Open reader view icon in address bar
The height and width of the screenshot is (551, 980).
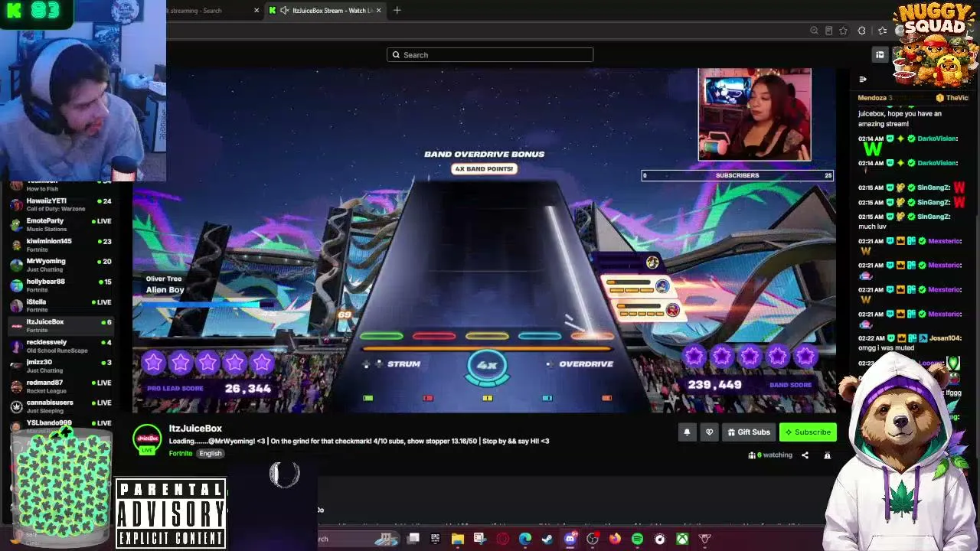pyautogui.click(x=828, y=31)
